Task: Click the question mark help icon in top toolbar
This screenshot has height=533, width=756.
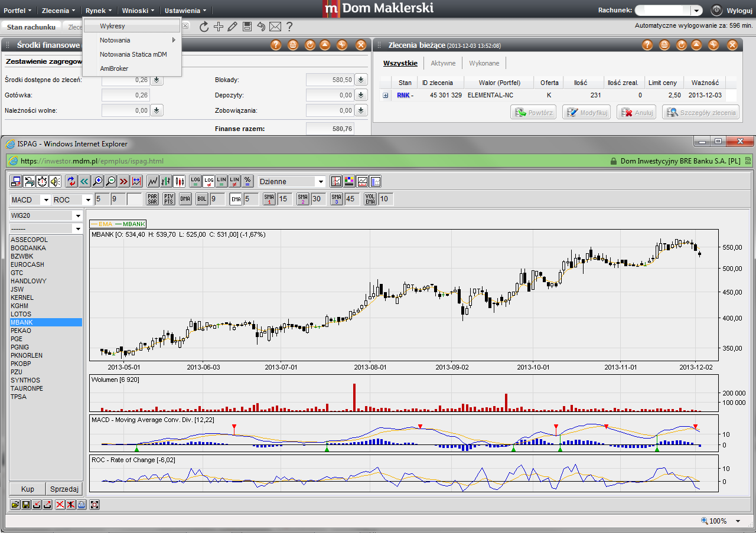Action: click(289, 26)
